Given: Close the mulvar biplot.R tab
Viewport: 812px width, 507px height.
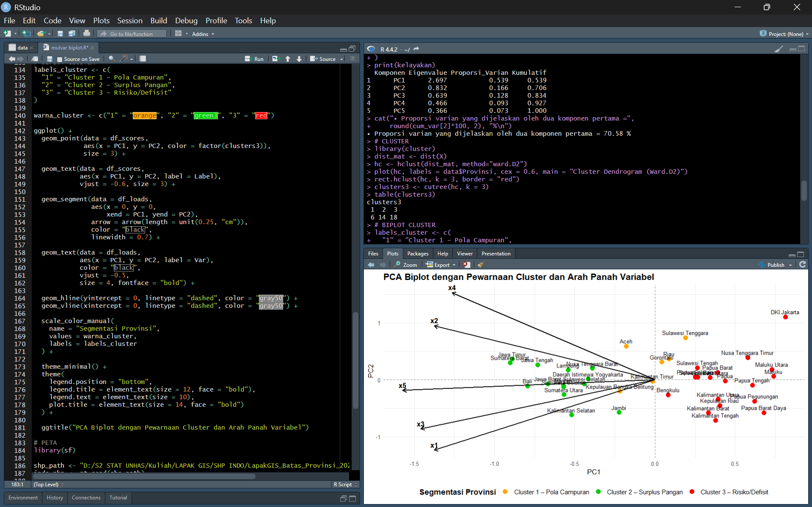Looking at the screenshot, I should click(x=92, y=48).
